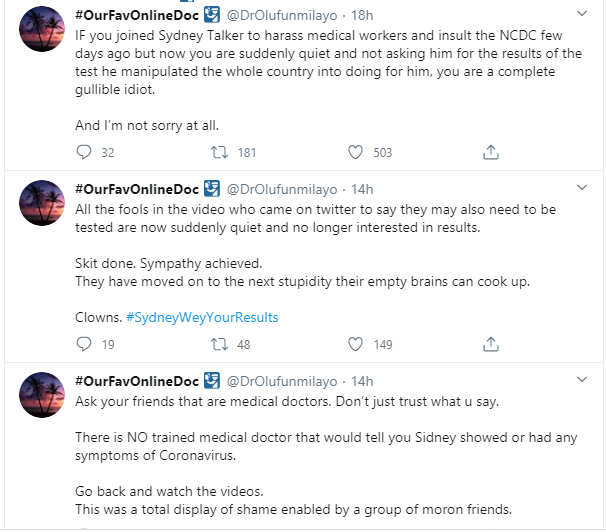
Task: Like the tweet with 149 likes
Action: pyautogui.click(x=355, y=344)
